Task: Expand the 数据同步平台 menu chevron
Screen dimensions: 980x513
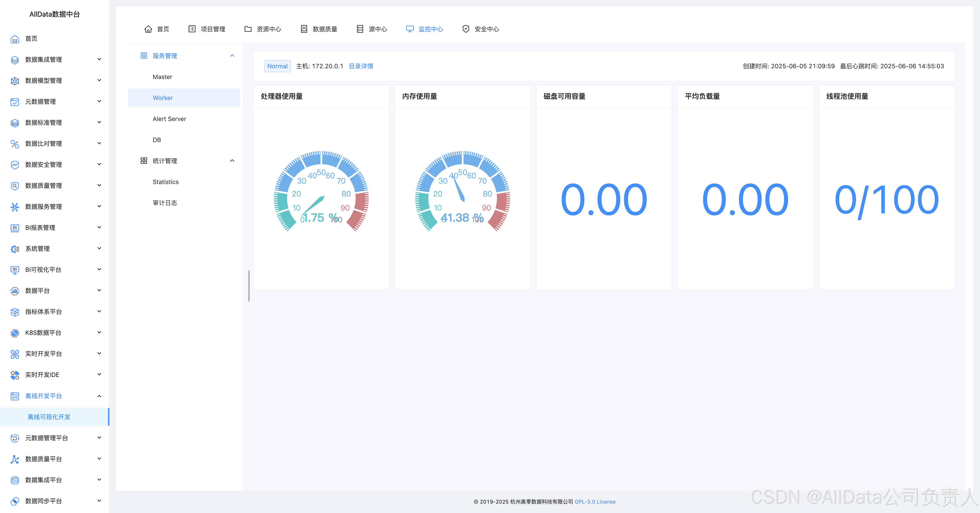Action: click(x=99, y=501)
